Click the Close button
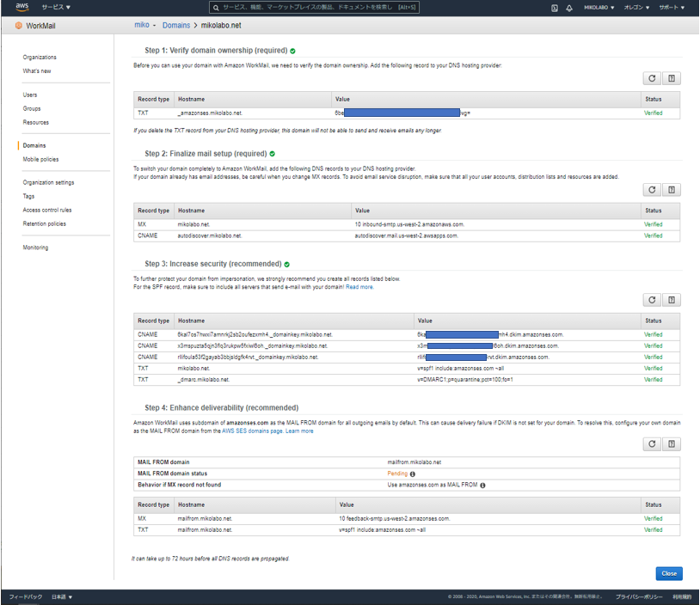This screenshot has width=700, height=605. [669, 573]
